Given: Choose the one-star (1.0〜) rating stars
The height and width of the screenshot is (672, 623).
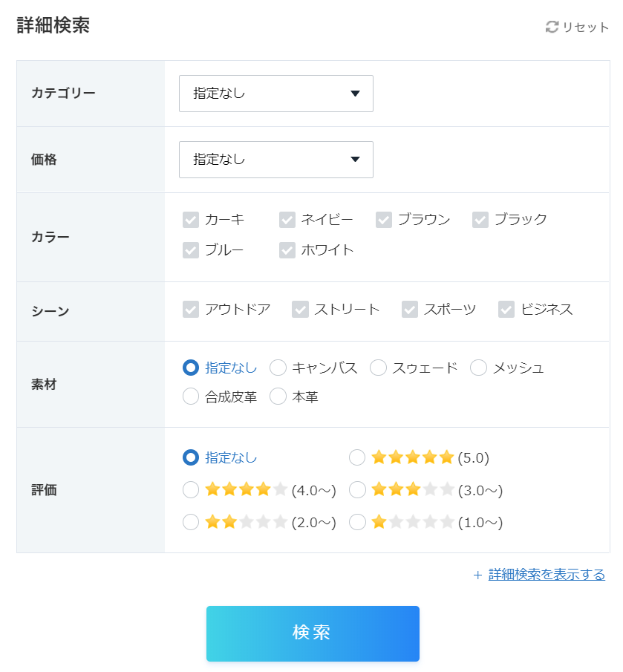Looking at the screenshot, I should pyautogui.click(x=412, y=523).
